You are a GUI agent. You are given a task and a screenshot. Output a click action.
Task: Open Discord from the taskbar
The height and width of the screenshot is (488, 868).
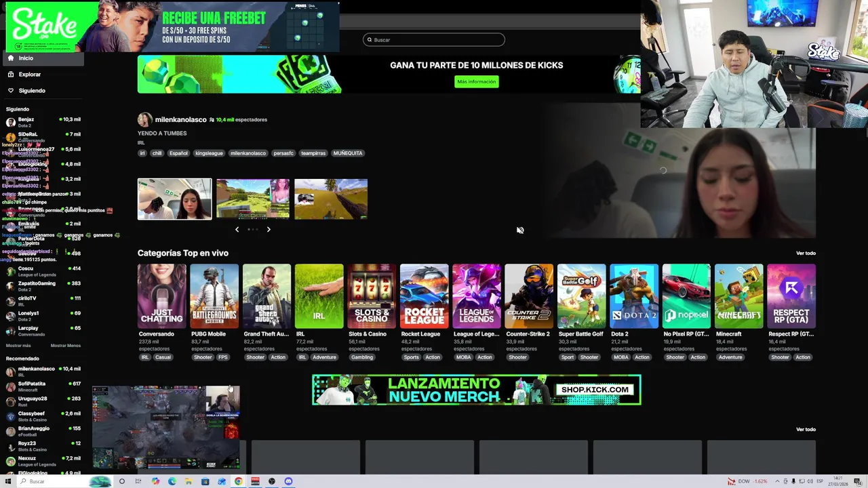(x=288, y=481)
